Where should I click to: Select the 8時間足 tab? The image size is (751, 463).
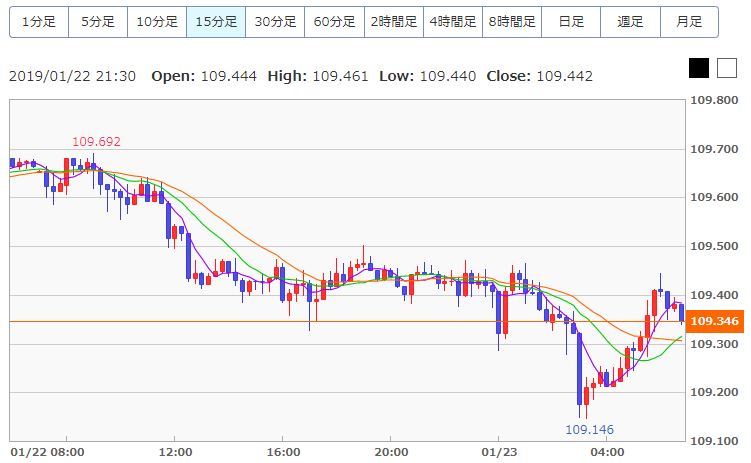click(x=512, y=22)
